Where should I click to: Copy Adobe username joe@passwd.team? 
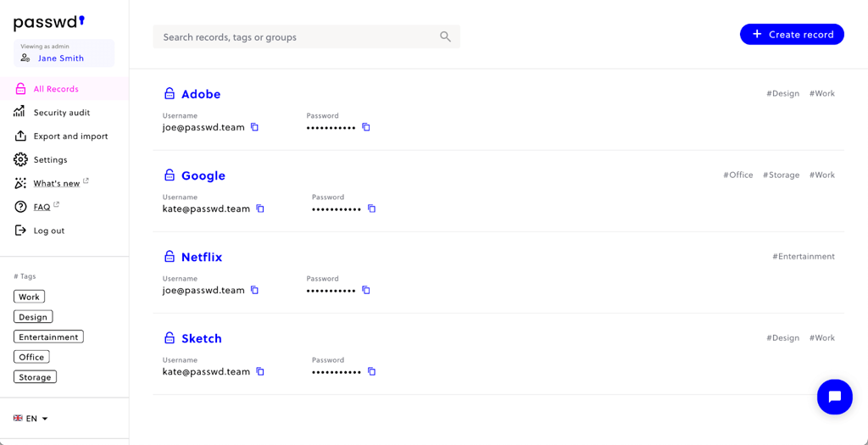(x=254, y=127)
